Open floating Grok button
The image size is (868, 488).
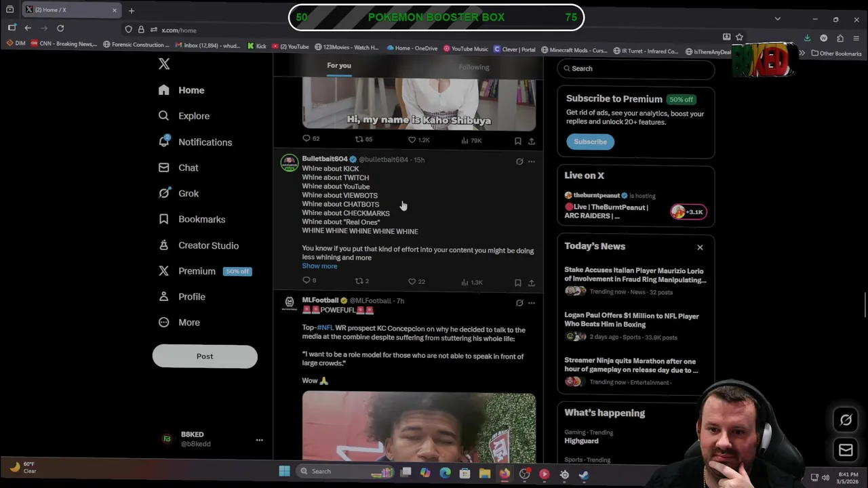pos(846,420)
